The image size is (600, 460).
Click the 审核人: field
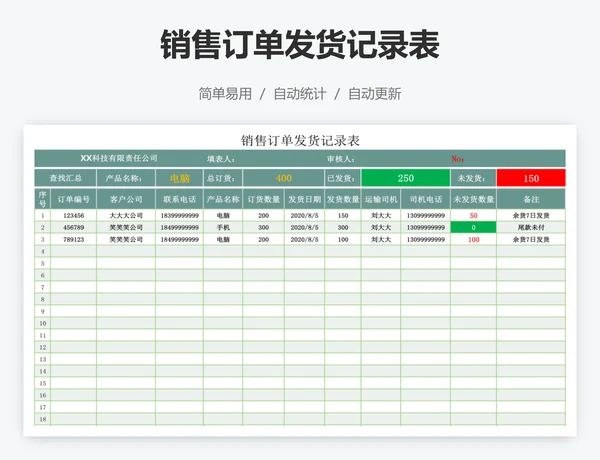pos(341,159)
